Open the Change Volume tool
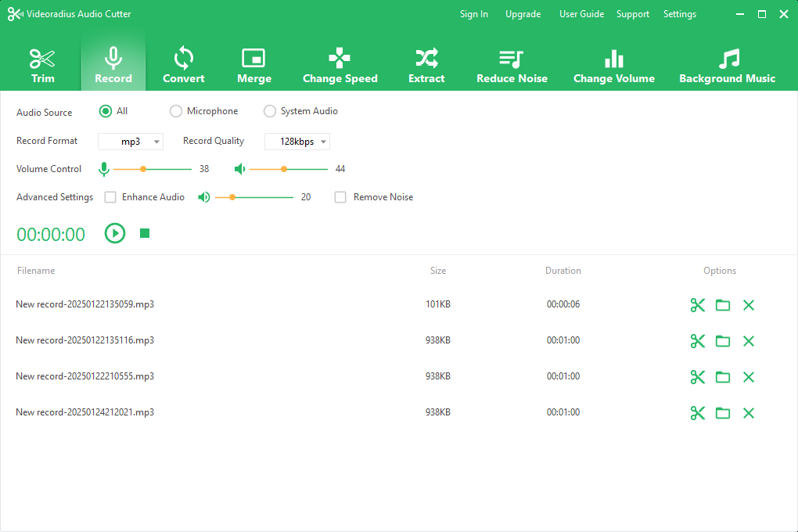Image resolution: width=798 pixels, height=532 pixels. [x=614, y=66]
